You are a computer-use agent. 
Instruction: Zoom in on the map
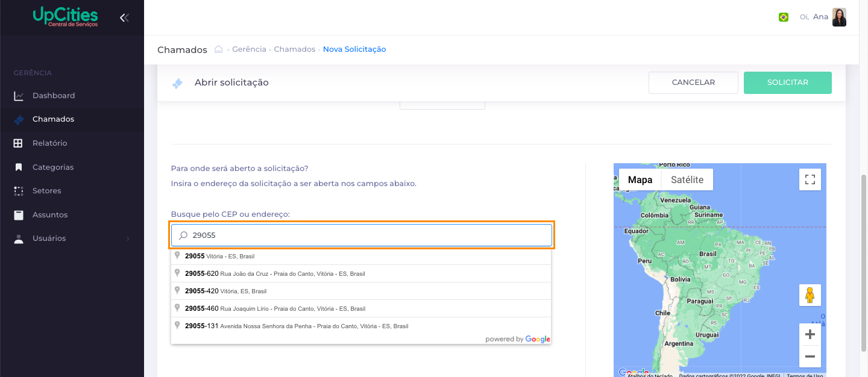pos(810,335)
